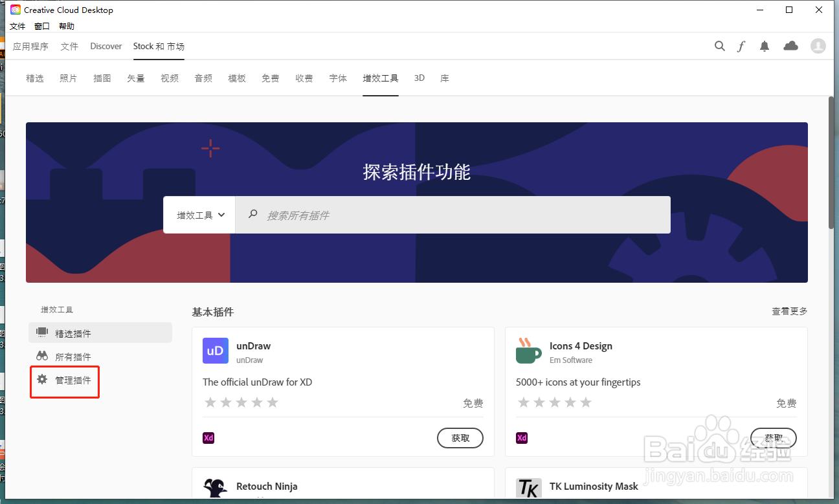This screenshot has height=504, width=839.
Task: Open the Icons 4 Design plugin title
Action: tap(581, 346)
